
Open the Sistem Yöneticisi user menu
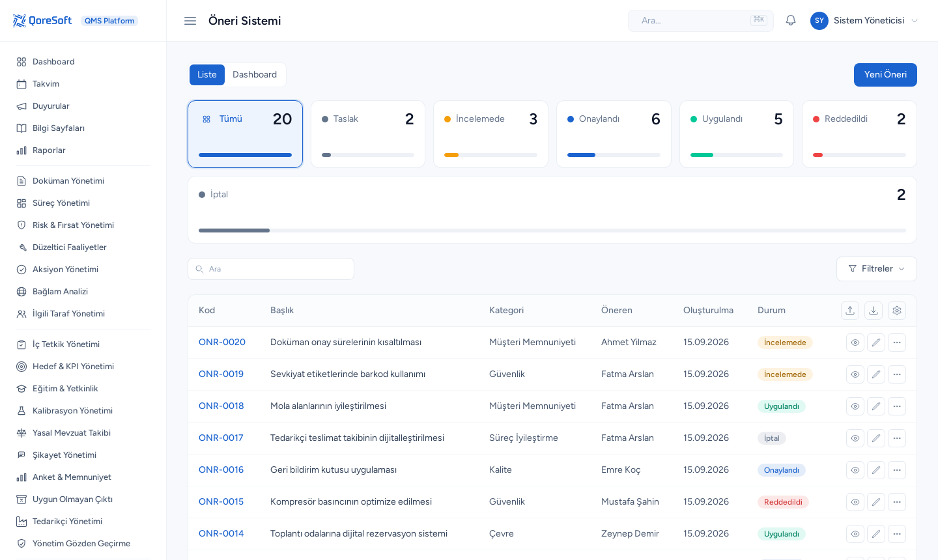pyautogui.click(x=864, y=21)
